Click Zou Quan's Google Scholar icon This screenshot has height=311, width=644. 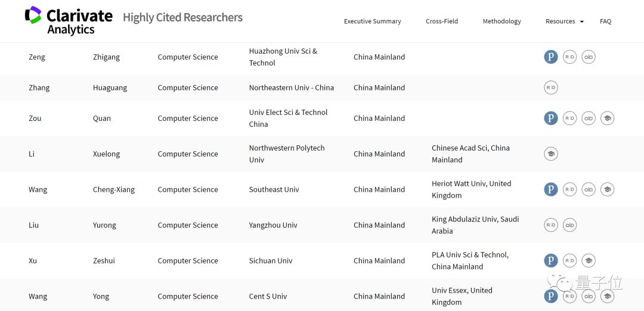pos(607,118)
